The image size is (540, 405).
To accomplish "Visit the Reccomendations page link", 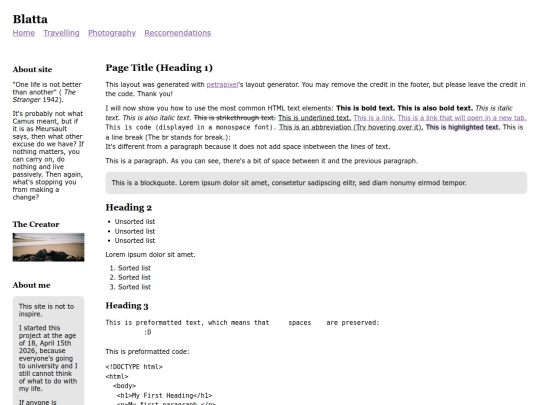I will (x=178, y=33).
